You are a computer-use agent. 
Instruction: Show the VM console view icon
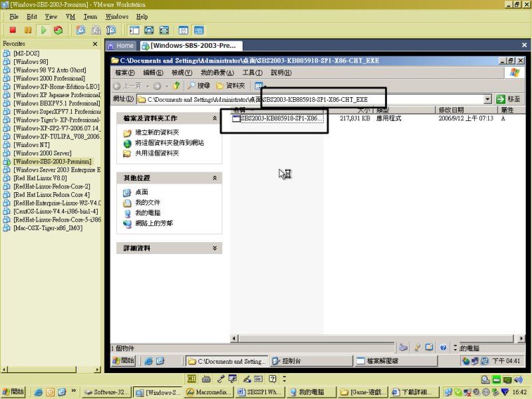[199, 30]
